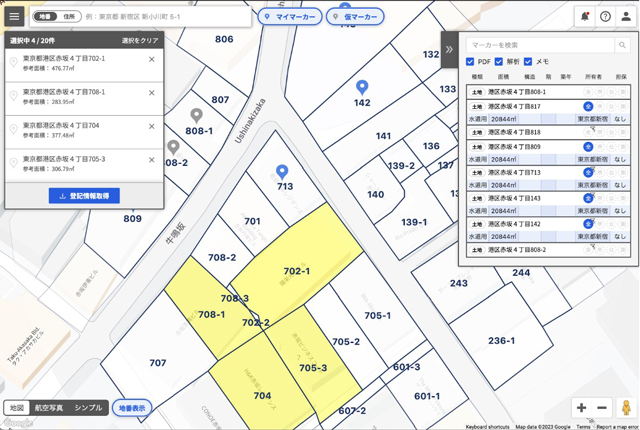Switch map view to シンプル
Image resolution: width=640 pixels, height=430 pixels.
tap(88, 408)
